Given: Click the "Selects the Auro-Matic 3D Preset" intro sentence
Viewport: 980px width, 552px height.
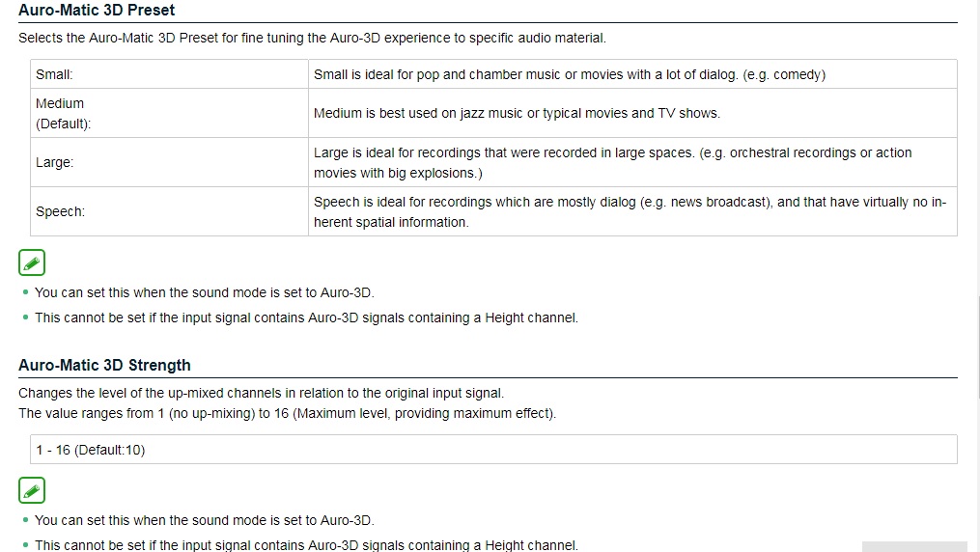Looking at the screenshot, I should click(312, 39).
